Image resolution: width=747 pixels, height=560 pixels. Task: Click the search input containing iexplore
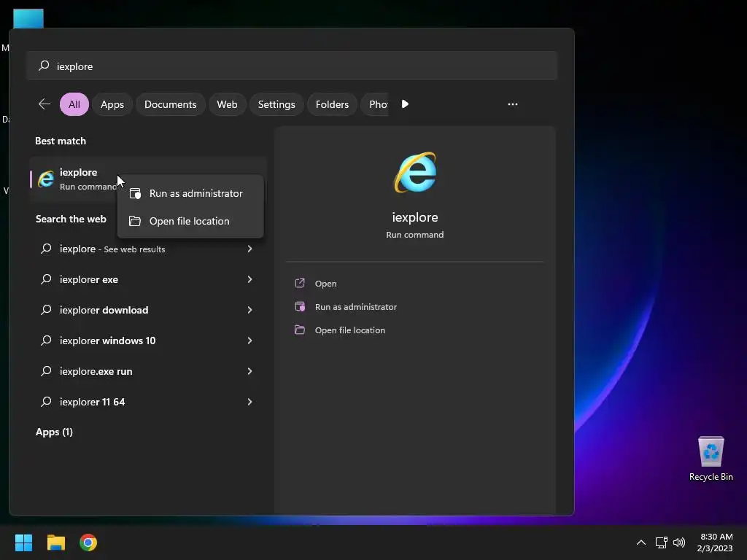point(292,66)
